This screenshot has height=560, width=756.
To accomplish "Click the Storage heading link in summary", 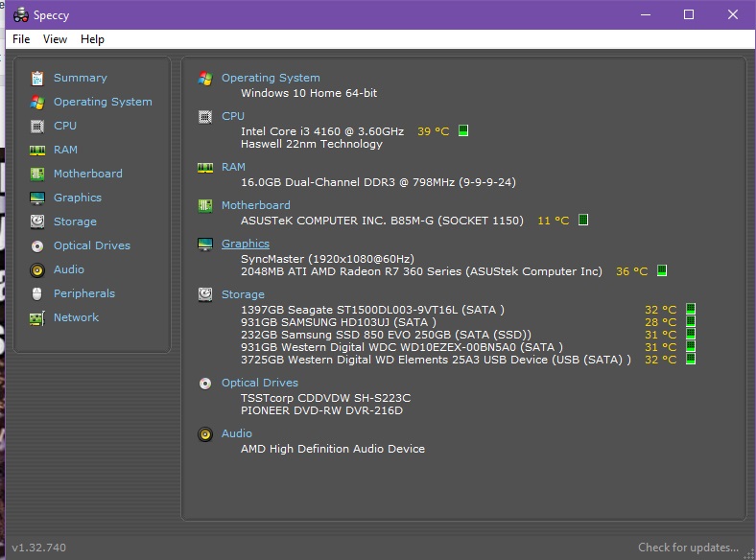I will 243,294.
